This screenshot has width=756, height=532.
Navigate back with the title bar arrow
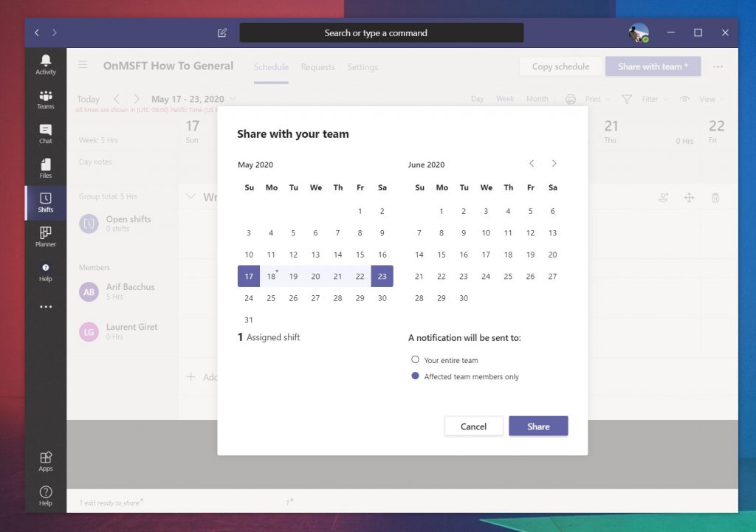[x=37, y=32]
